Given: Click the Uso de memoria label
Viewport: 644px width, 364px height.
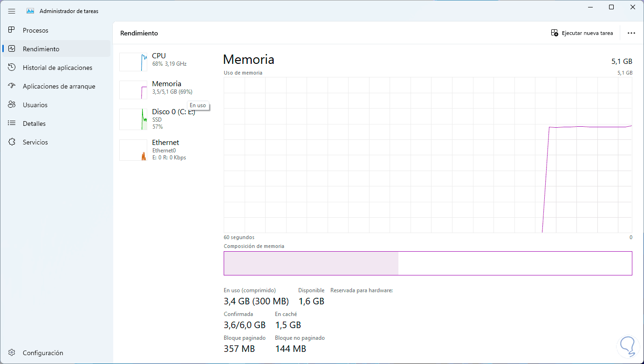Looking at the screenshot, I should click(x=243, y=73).
